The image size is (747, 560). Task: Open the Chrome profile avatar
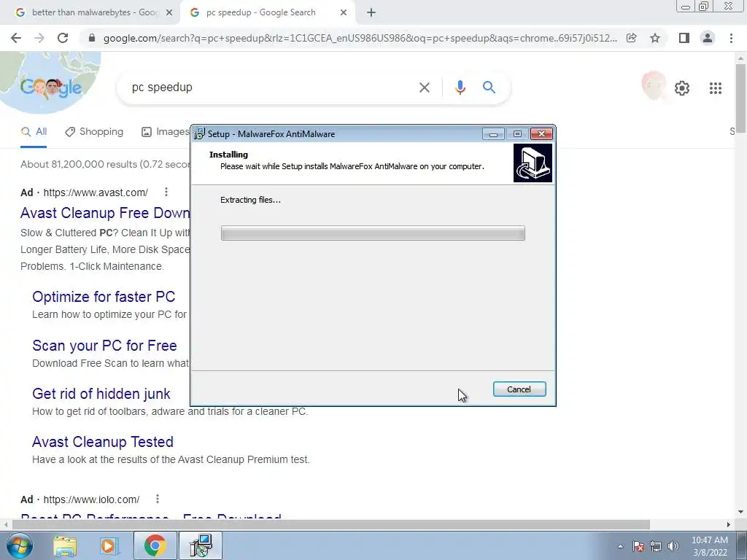click(708, 38)
